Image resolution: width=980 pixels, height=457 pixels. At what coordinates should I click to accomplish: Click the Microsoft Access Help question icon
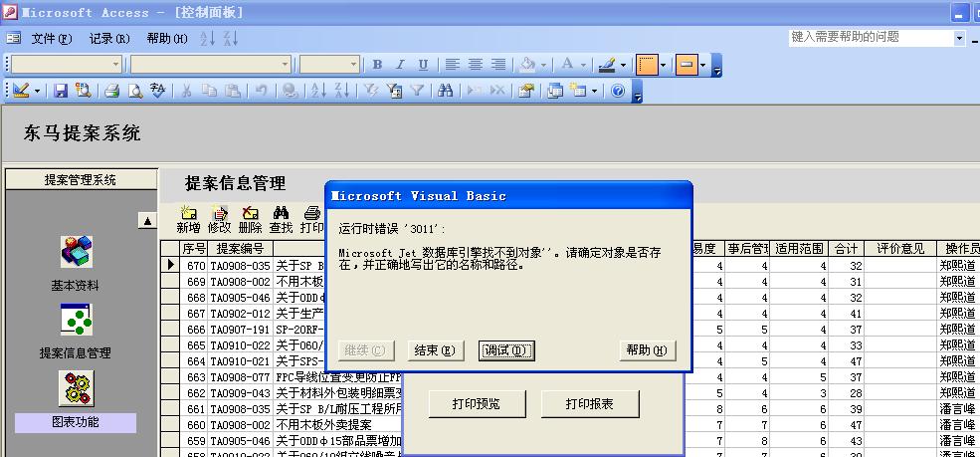click(618, 92)
